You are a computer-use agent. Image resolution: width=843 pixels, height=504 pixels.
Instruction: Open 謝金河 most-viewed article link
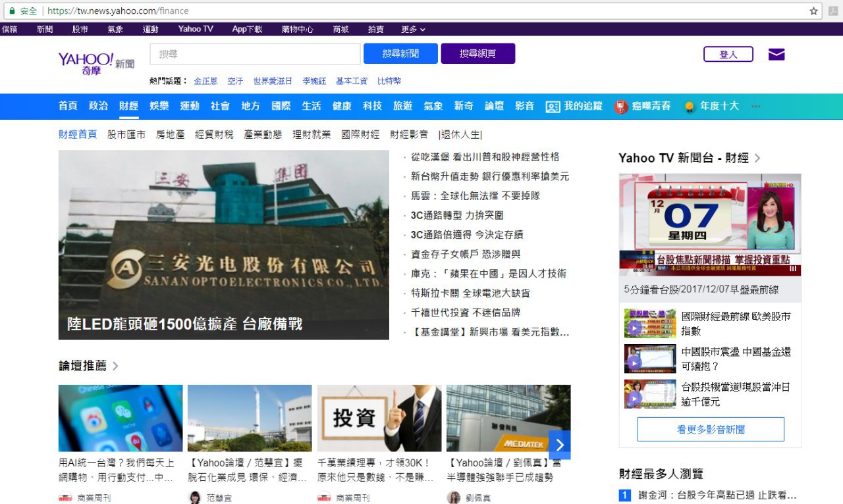[718, 495]
